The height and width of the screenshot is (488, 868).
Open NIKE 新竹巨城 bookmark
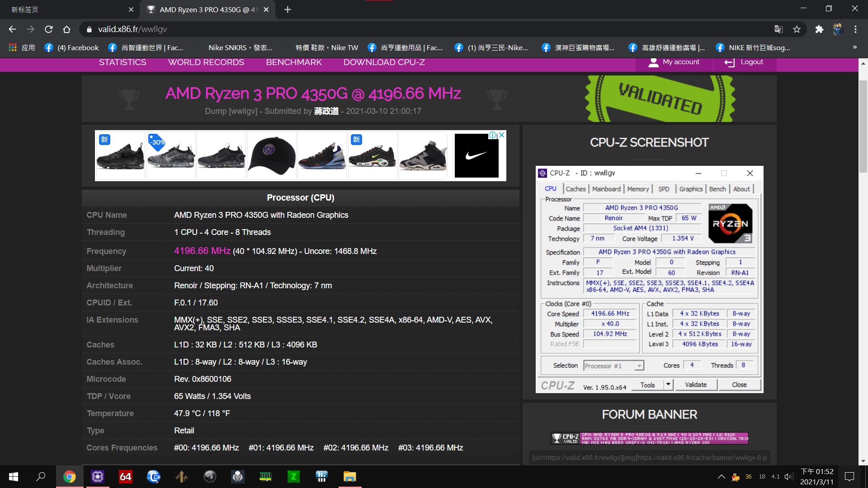point(753,47)
